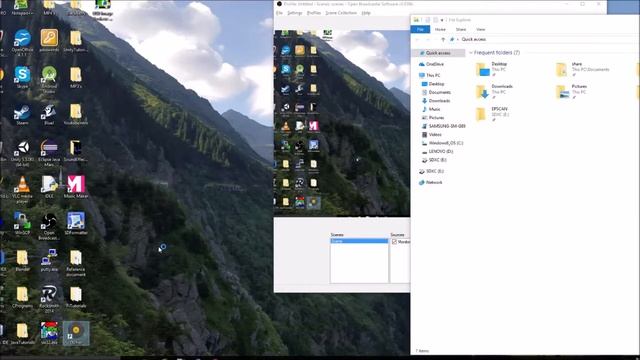The width and height of the screenshot is (640, 360).
Task: Click the OBS preview area
Action: tap(342, 122)
